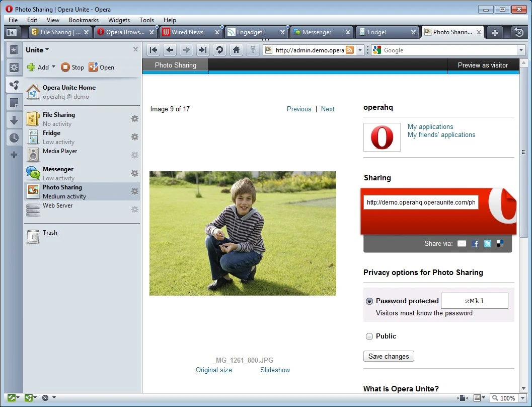The image size is (532, 407).
Task: Go back with the Back arrow
Action: pos(170,50)
